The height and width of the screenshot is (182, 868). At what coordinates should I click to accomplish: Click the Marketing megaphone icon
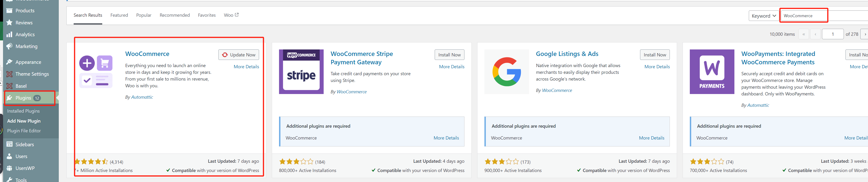coord(10,46)
